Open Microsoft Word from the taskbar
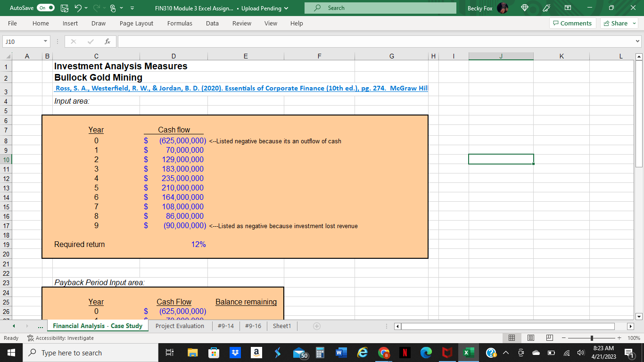644x362 pixels. click(x=342, y=352)
